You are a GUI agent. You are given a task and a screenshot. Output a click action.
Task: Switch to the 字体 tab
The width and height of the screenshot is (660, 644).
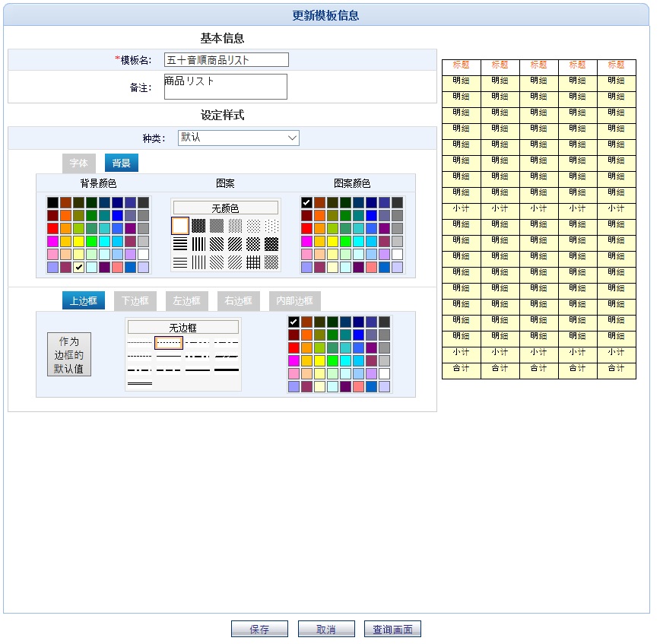79,163
